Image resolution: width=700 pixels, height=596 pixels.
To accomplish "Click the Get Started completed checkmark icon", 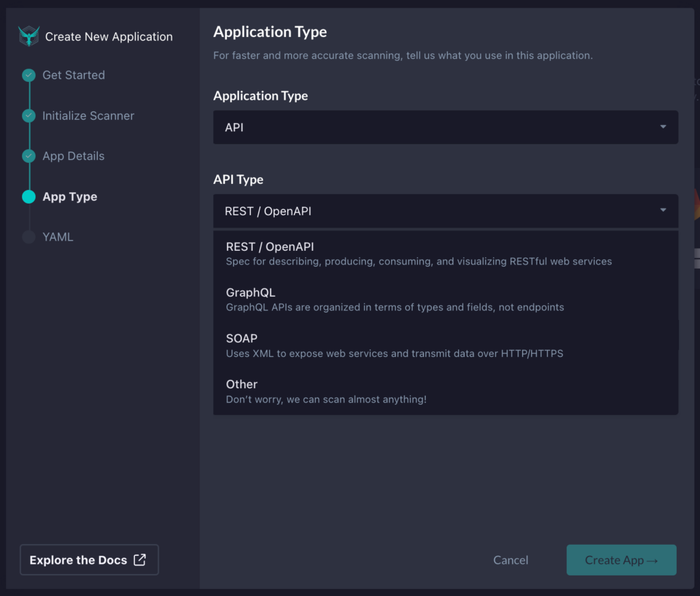I will [28, 75].
